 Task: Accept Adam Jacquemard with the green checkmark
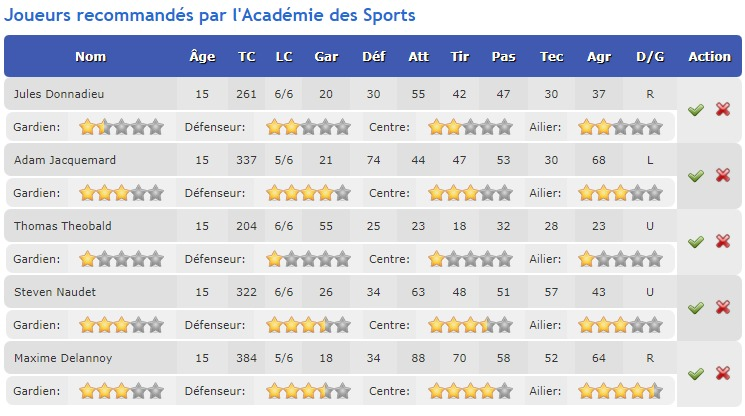(696, 176)
